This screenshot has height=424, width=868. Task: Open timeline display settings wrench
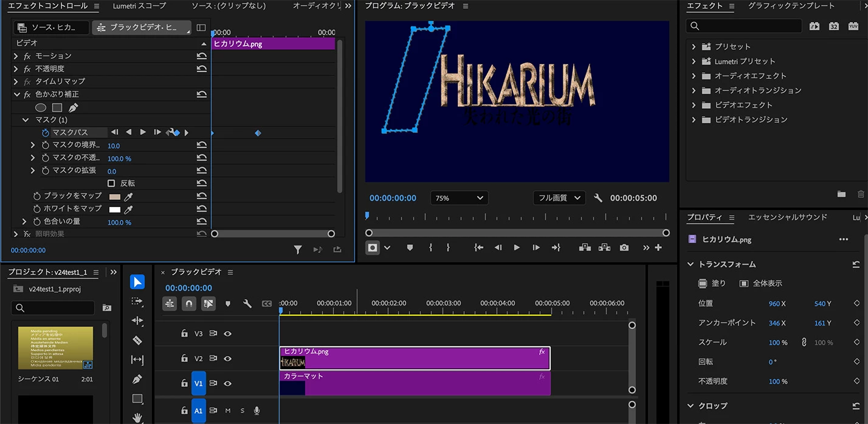coord(247,303)
